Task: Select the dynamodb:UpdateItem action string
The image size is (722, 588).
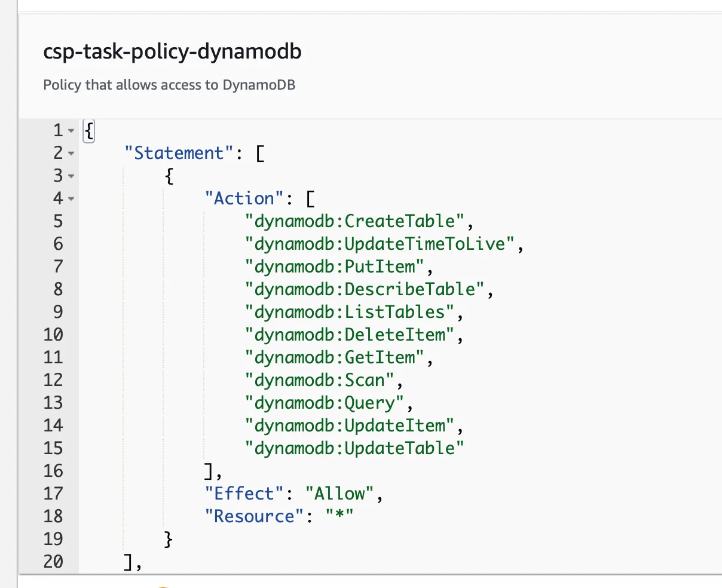Action: 350,425
